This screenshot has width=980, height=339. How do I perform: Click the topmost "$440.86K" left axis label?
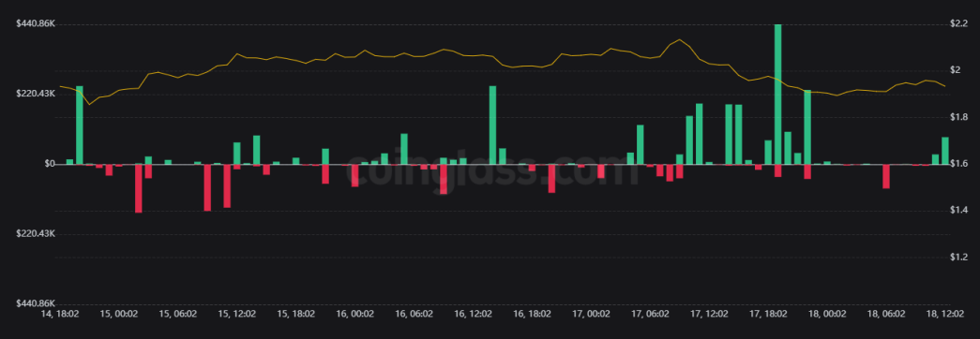click(36, 23)
